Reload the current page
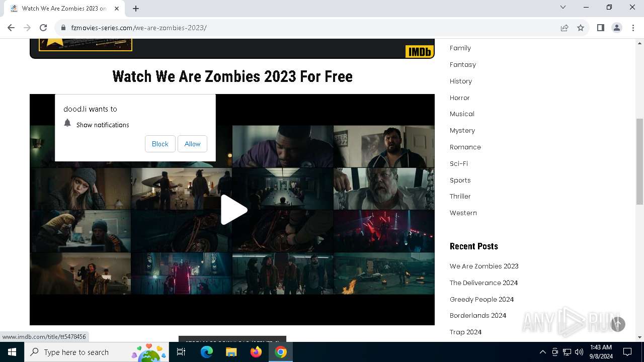Viewport: 644px width, 362px height. [43, 28]
